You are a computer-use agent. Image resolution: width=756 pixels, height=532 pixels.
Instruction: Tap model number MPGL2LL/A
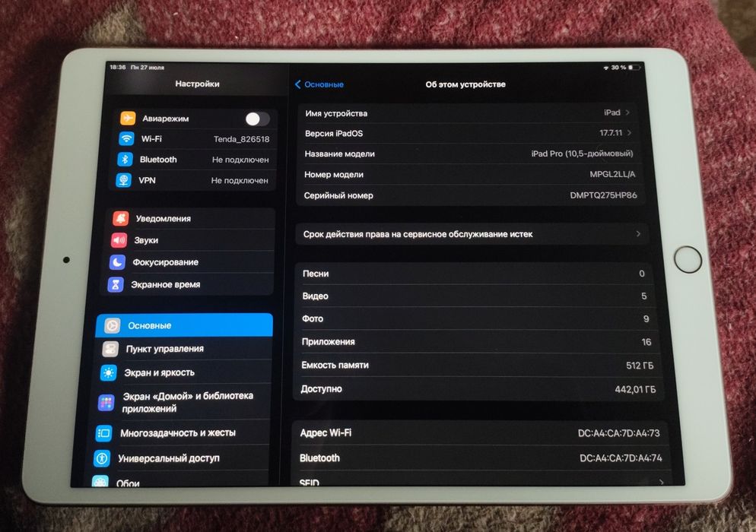pyautogui.click(x=612, y=174)
